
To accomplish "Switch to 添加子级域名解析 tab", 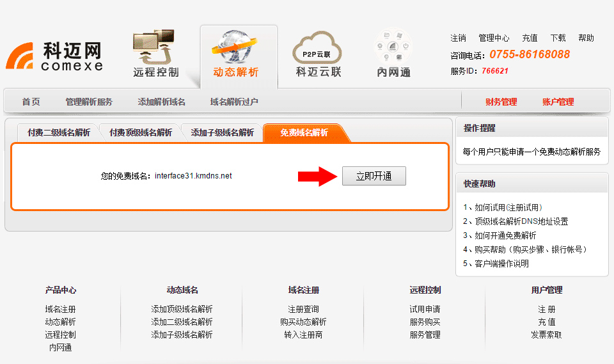I will pos(223,132).
